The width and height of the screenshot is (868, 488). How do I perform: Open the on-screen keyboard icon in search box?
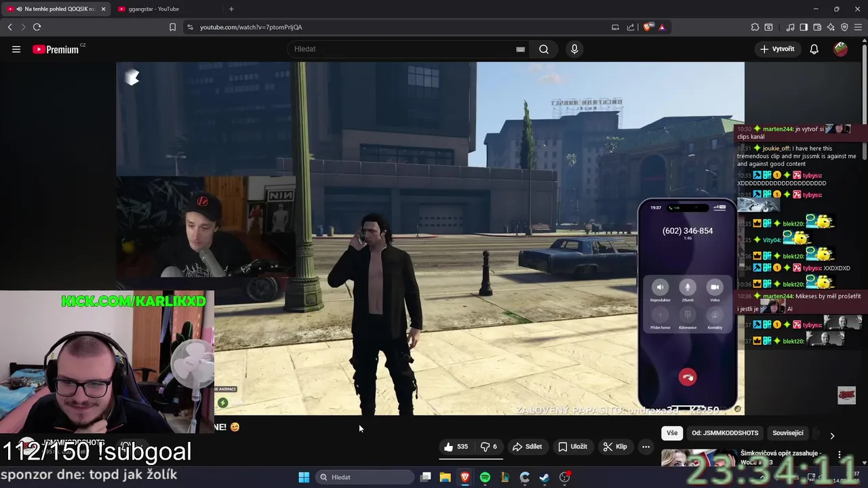520,49
